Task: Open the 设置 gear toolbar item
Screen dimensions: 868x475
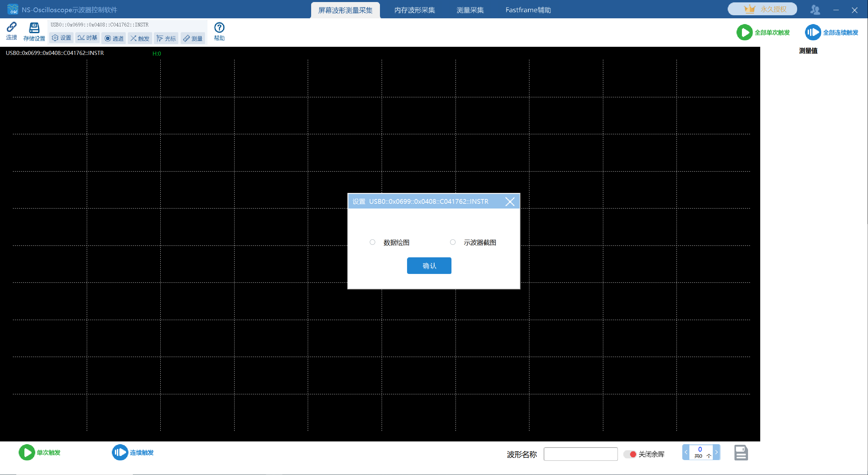Action: pyautogui.click(x=61, y=38)
